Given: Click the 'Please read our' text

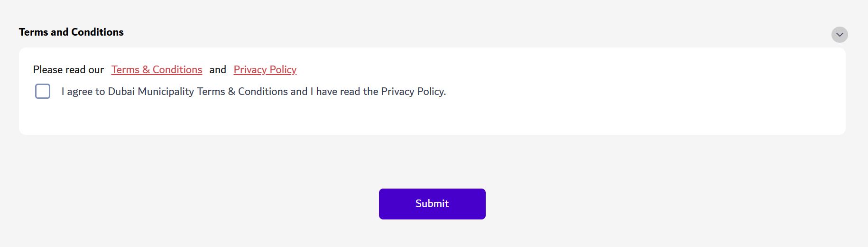Looking at the screenshot, I should [x=68, y=70].
